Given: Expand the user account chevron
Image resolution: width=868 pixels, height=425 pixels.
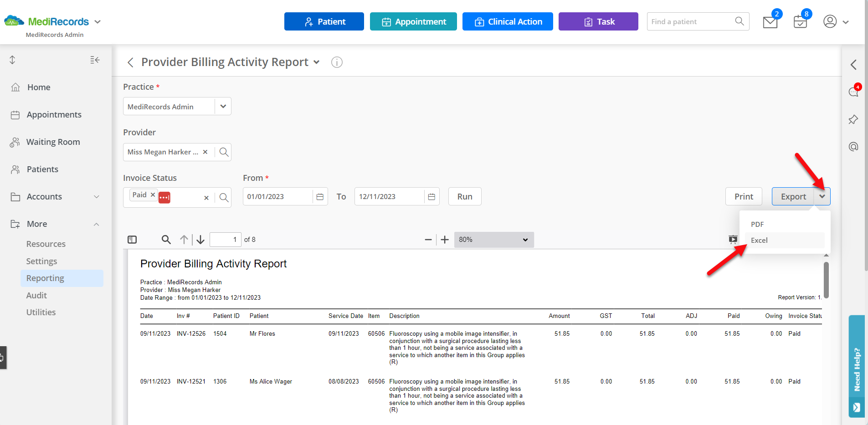Looking at the screenshot, I should 846,22.
